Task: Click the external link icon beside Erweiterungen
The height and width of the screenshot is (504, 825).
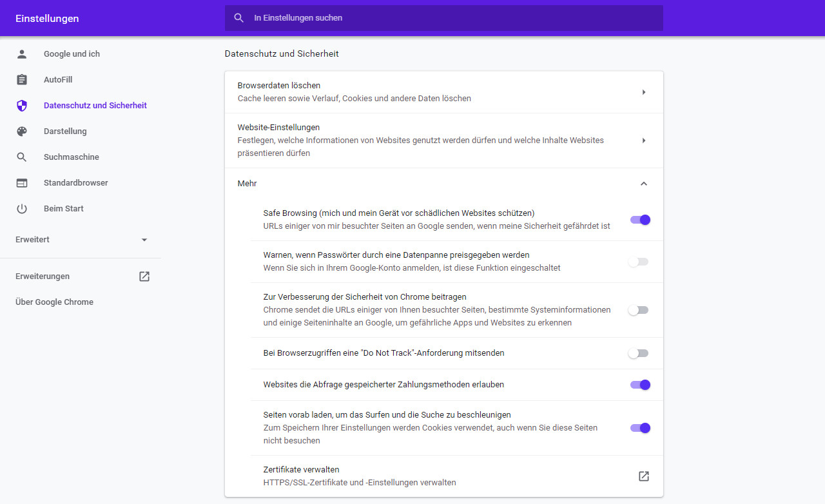Action: tap(144, 276)
